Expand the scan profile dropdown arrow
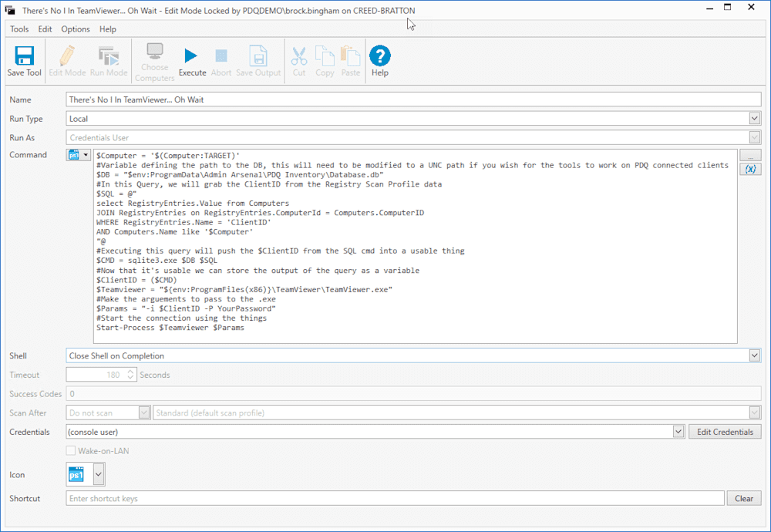The image size is (771, 532). (x=754, y=412)
